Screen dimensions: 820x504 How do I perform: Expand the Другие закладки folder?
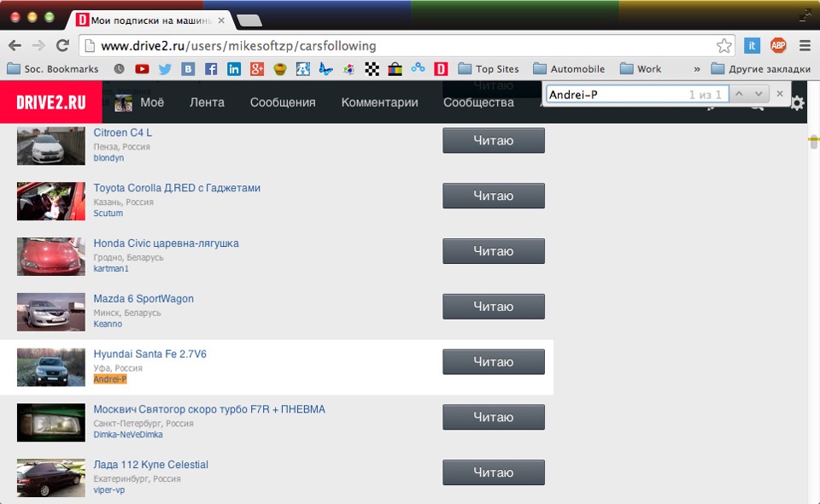click(760, 69)
